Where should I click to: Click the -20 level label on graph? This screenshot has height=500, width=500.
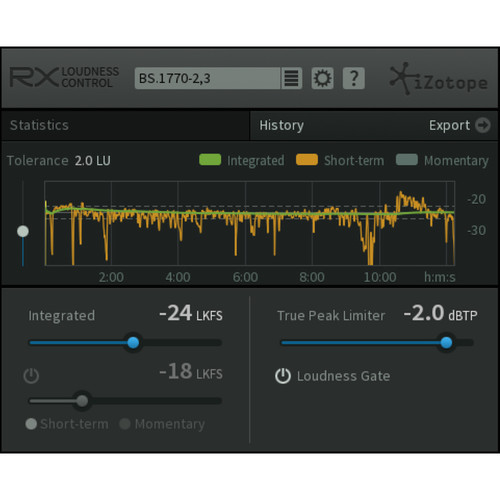point(476,199)
